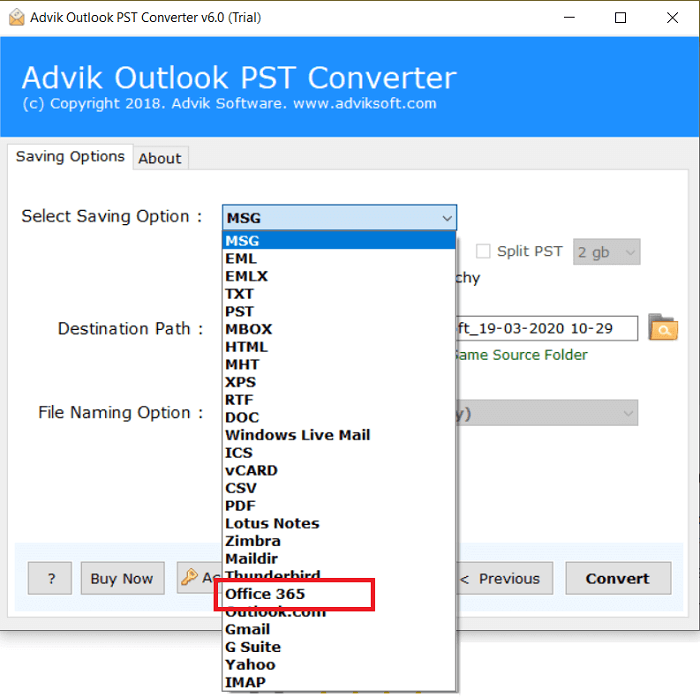Go back with the Previous button
Viewport: 700px width, 697px height.
[504, 578]
